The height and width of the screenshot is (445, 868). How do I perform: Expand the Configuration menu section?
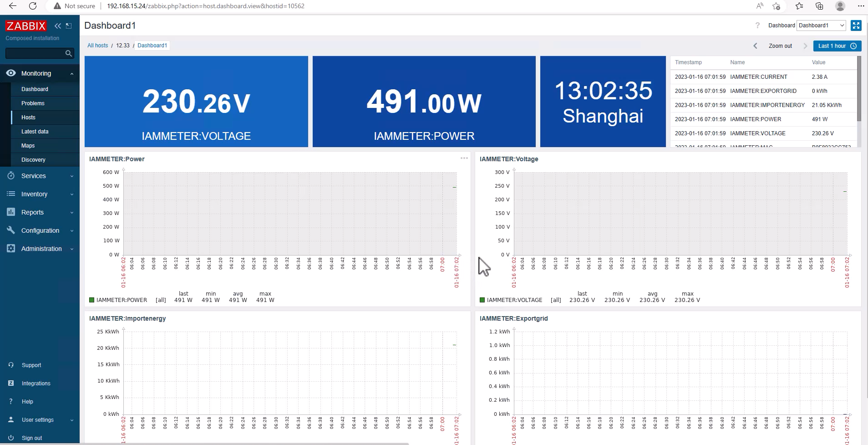(x=40, y=230)
